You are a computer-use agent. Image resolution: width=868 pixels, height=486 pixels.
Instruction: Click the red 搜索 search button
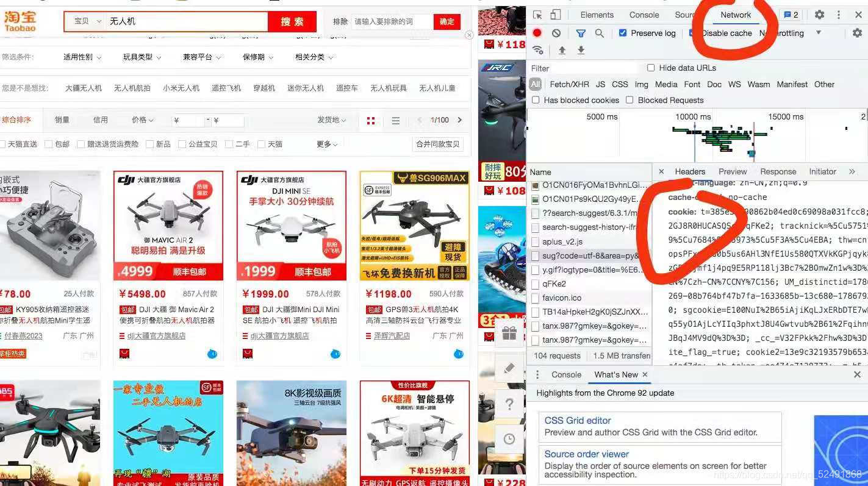tap(292, 21)
